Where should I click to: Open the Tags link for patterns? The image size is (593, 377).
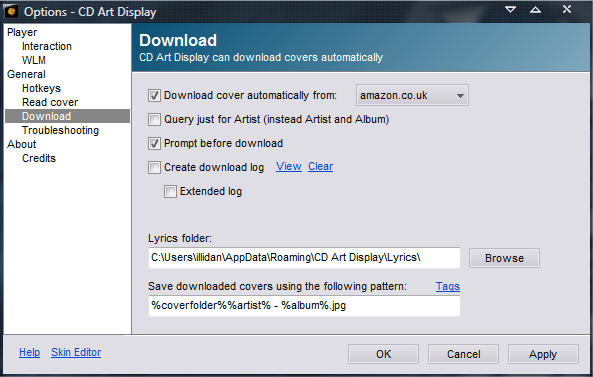point(448,286)
